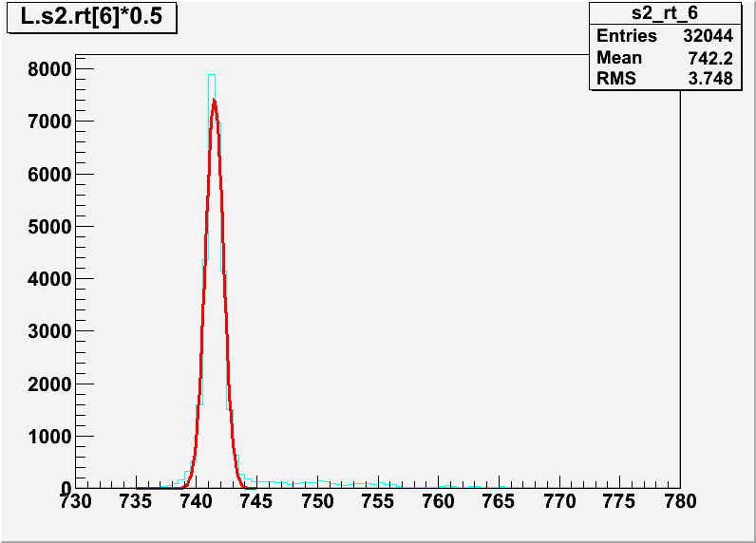The width and height of the screenshot is (756, 543).
Task: Click the red Gaussian fit curve peak
Action: (214, 102)
